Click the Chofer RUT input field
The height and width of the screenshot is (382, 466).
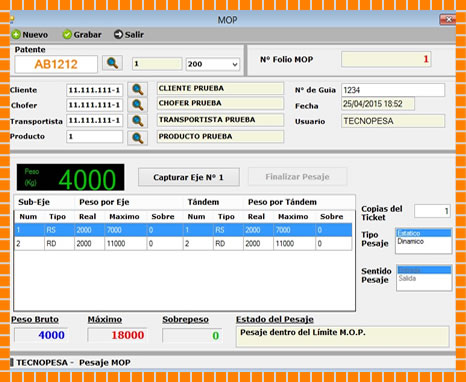coord(95,105)
